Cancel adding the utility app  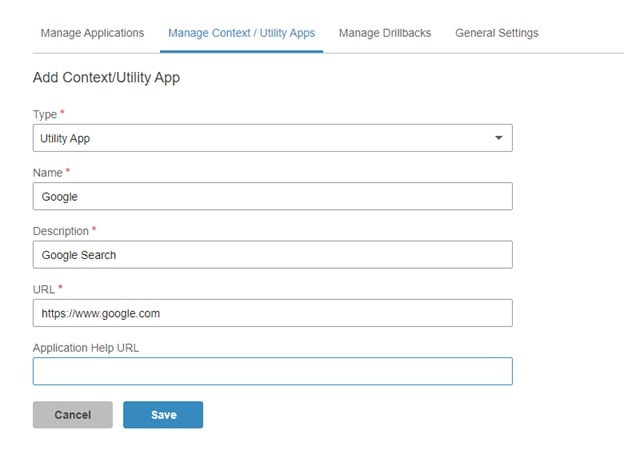(73, 415)
